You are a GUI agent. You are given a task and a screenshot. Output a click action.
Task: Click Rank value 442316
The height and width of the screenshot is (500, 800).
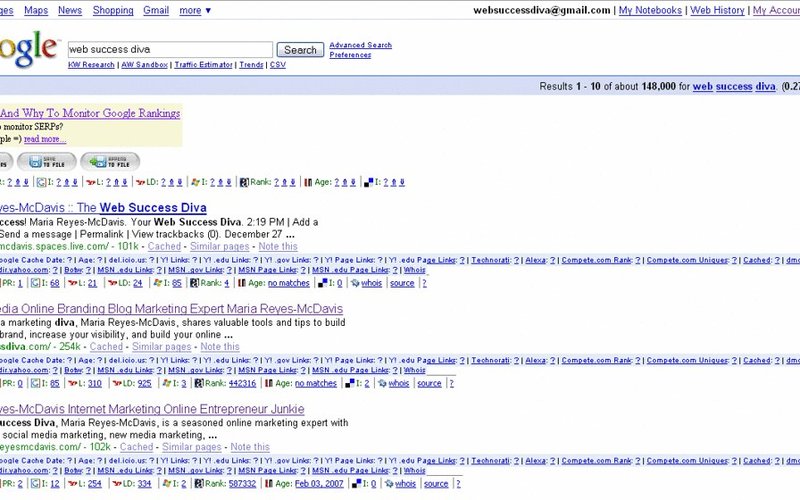(242, 383)
